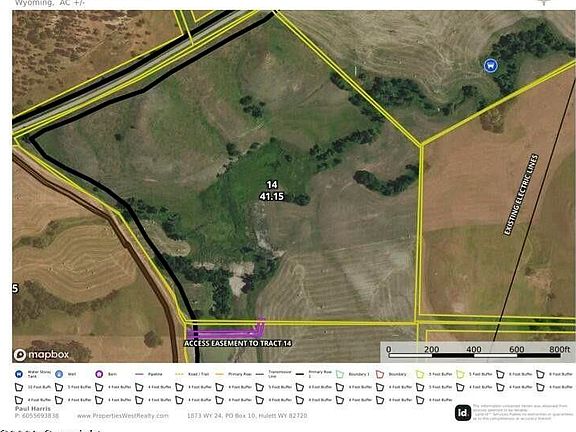Click the purple access easement area
Image resolution: width=576 pixels, height=432 pixels.
225,333
